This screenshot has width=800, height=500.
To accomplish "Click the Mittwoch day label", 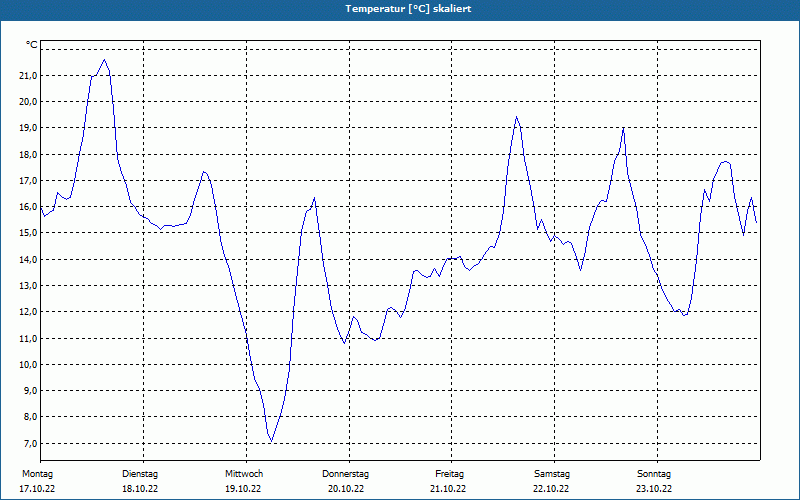I will pos(244,474).
